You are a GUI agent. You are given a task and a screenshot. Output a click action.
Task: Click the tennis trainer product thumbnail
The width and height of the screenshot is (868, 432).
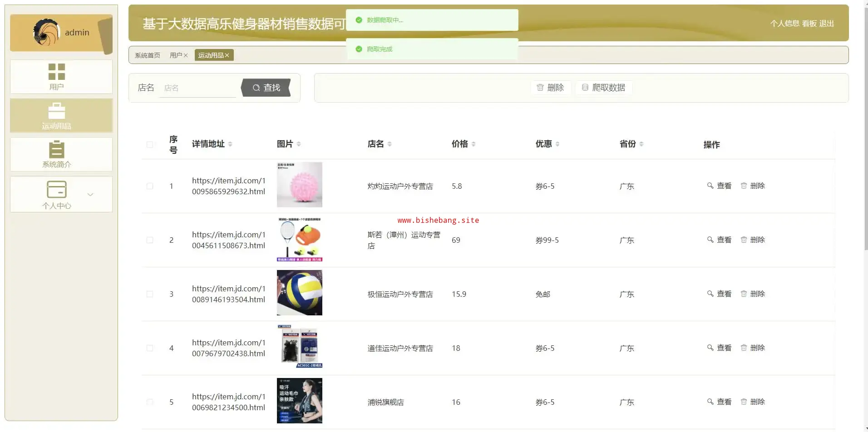point(300,239)
